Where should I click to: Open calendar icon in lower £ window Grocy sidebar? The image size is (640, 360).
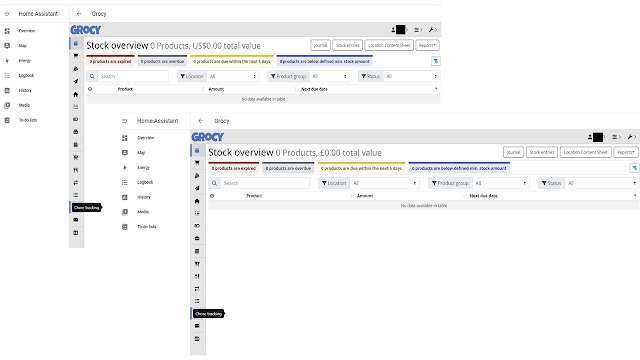197,251
